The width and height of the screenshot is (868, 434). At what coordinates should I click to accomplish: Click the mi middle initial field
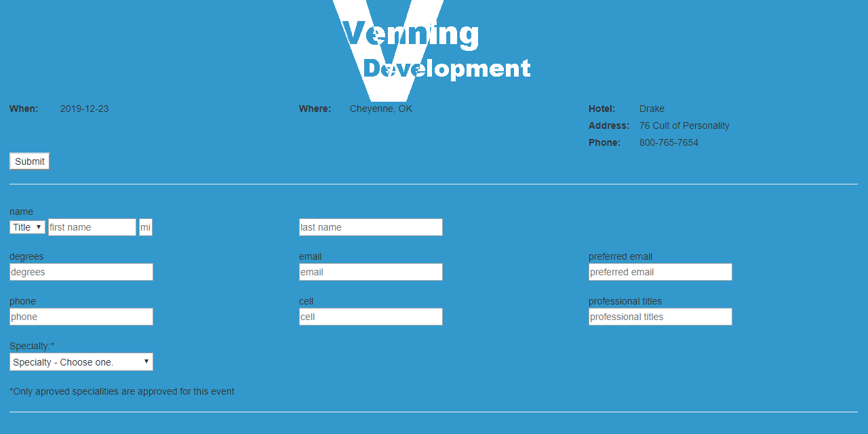(x=146, y=227)
